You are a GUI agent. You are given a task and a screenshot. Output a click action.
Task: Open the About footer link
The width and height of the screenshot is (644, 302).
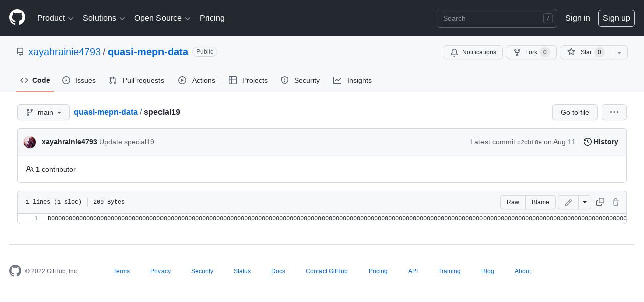(523, 271)
